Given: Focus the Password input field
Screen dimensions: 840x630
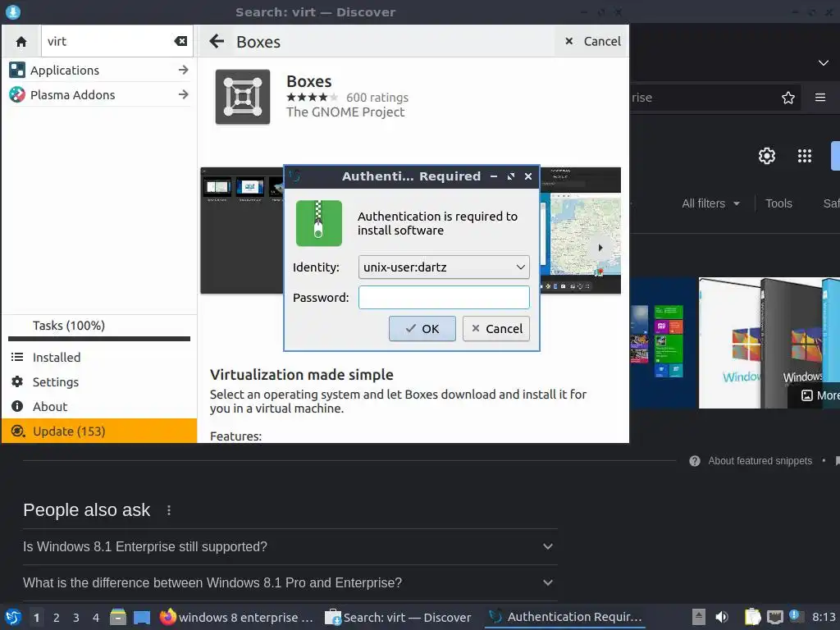Looking at the screenshot, I should (x=444, y=297).
